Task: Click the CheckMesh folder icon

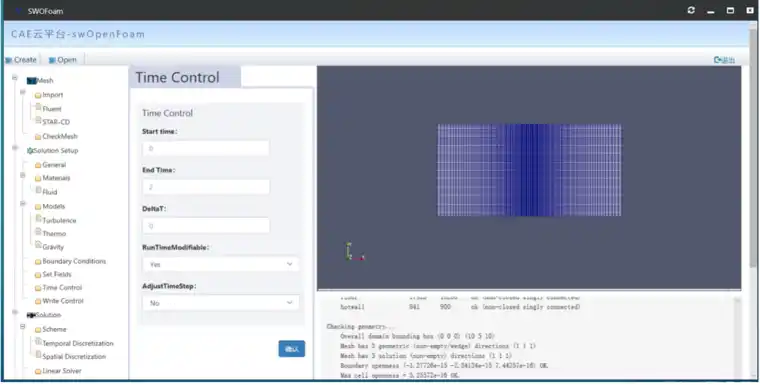Action: (x=38, y=137)
